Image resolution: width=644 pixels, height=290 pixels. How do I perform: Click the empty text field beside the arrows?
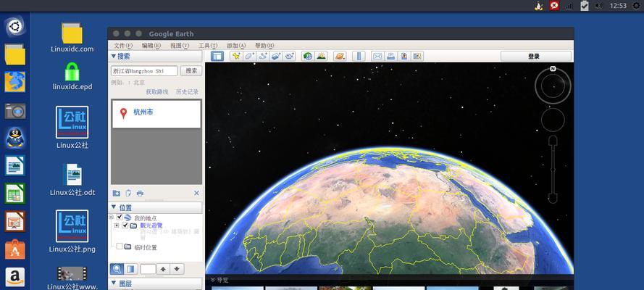point(148,269)
